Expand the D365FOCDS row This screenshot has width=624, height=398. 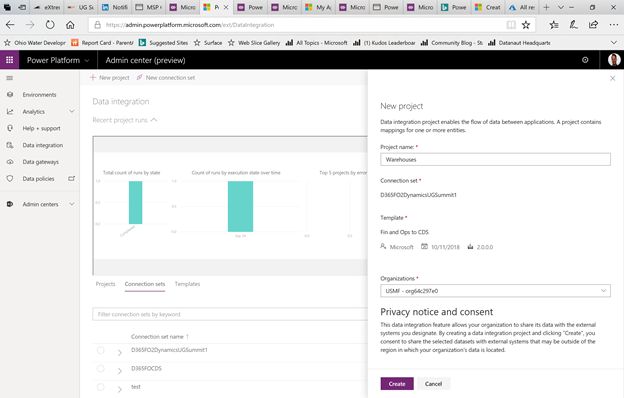[119, 371]
